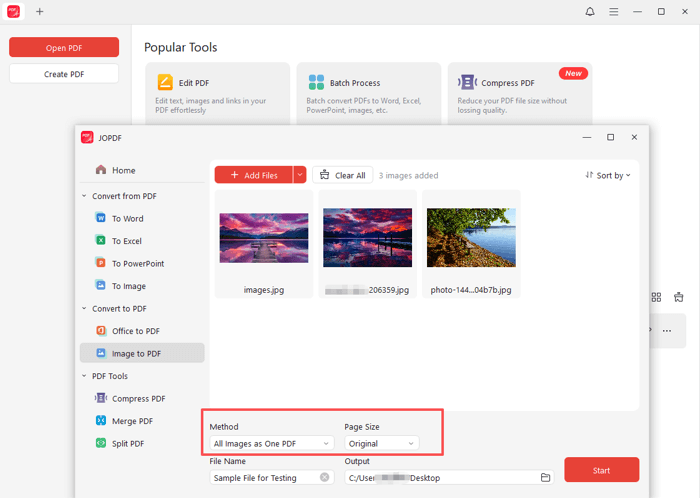Click the Open PDF button

(x=64, y=48)
